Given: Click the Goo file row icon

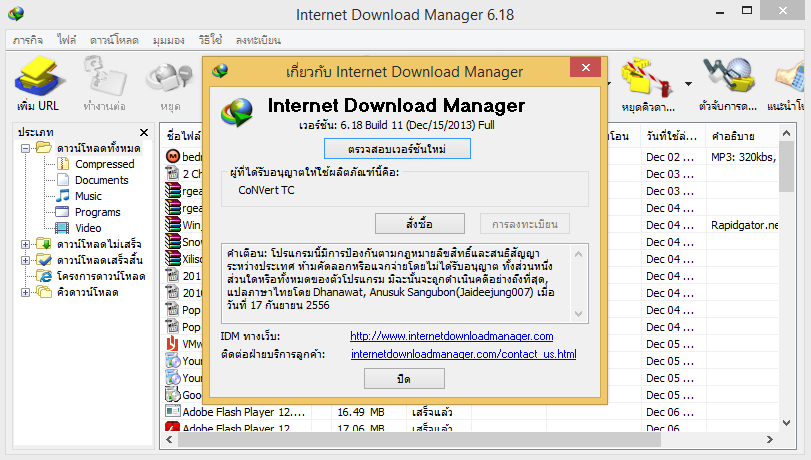Looking at the screenshot, I should pyautogui.click(x=172, y=395).
